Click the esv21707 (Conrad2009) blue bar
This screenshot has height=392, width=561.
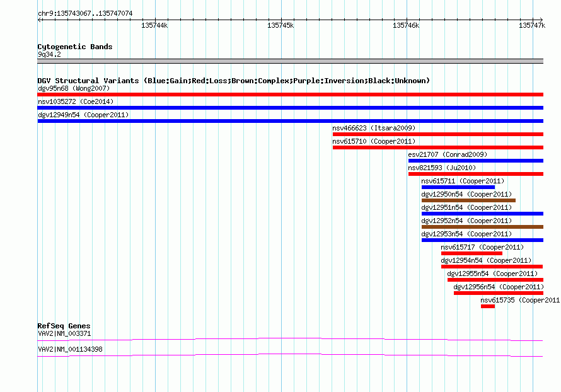[476, 161]
